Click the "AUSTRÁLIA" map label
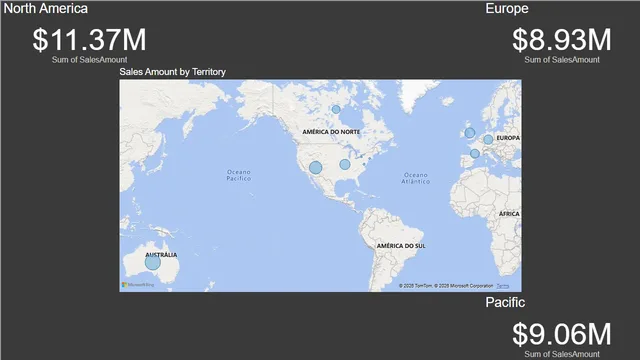640x360 pixels. 161,255
